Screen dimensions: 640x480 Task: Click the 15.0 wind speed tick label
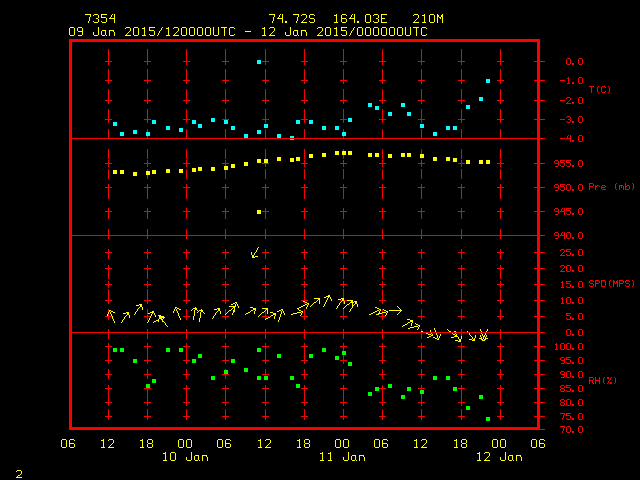(x=571, y=284)
